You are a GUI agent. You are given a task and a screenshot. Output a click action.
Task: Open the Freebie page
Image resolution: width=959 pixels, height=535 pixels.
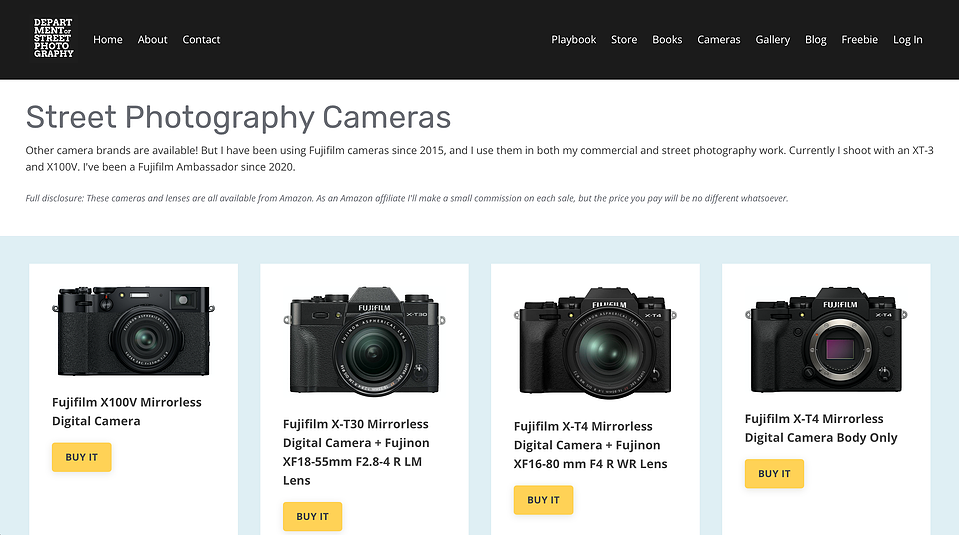[859, 40]
